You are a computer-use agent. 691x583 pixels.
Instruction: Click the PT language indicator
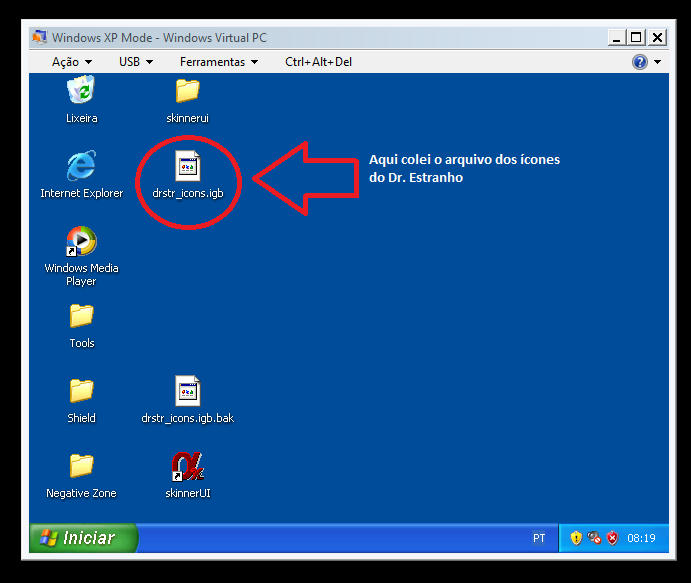click(539, 538)
